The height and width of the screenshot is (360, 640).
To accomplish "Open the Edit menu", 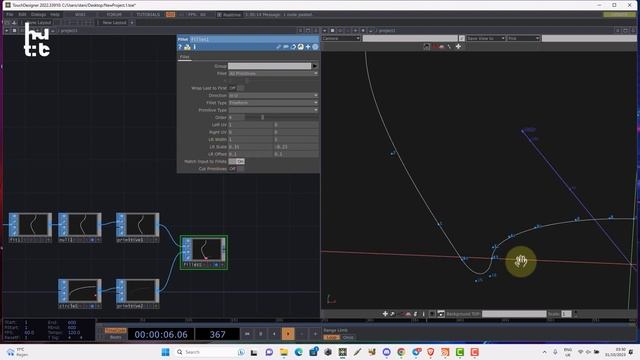I will click(x=22, y=15).
